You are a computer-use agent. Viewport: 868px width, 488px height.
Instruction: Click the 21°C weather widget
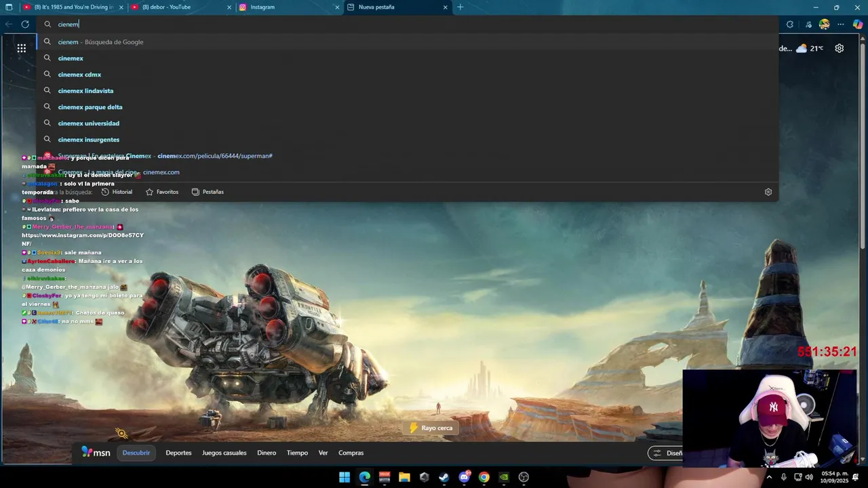coord(810,48)
